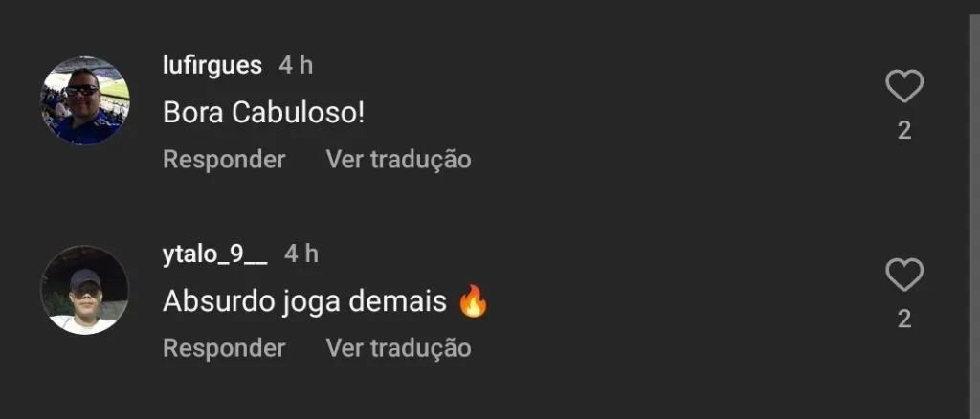
Task: Click Ver tradução under ytalo_9__ comment
Action: (399, 348)
